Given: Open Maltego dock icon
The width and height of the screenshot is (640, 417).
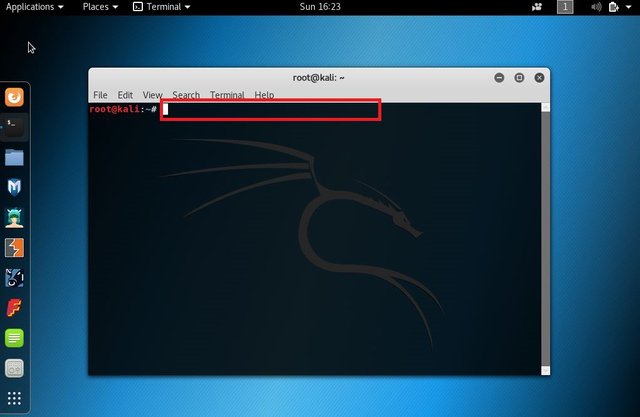Looking at the screenshot, I should 14,278.
